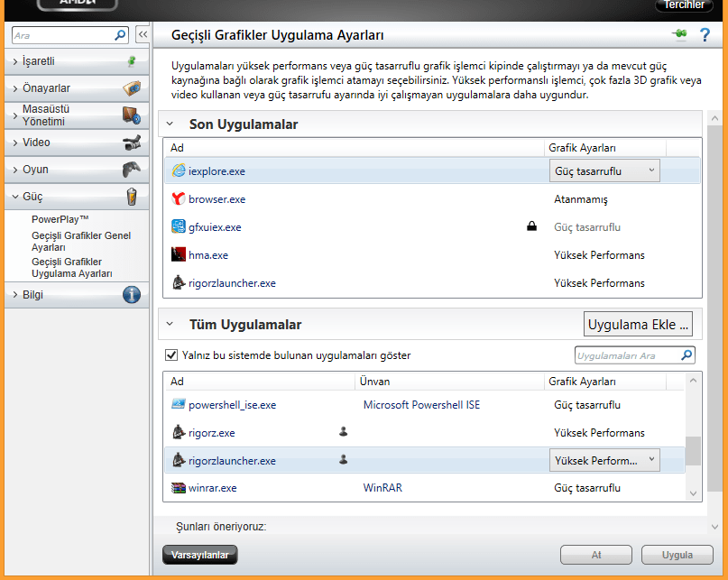The width and height of the screenshot is (728, 580).
Task: Select iexplore.exe in recent apps
Action: tap(217, 171)
